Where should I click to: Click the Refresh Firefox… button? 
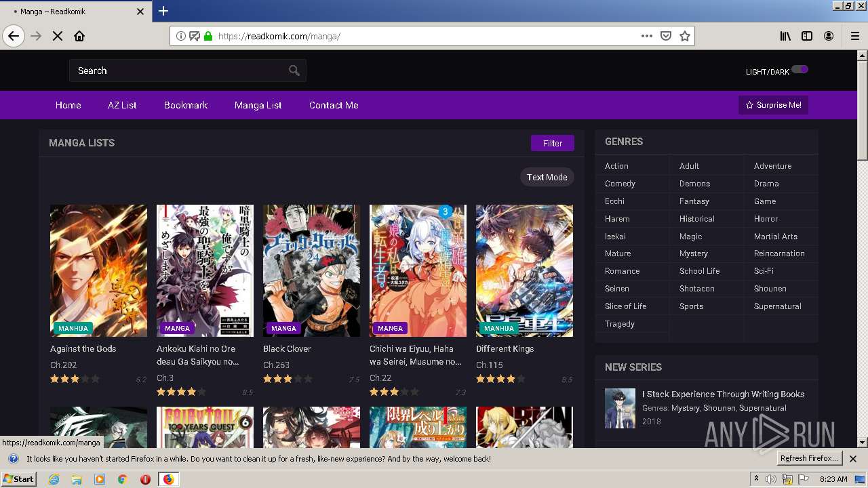810,459
